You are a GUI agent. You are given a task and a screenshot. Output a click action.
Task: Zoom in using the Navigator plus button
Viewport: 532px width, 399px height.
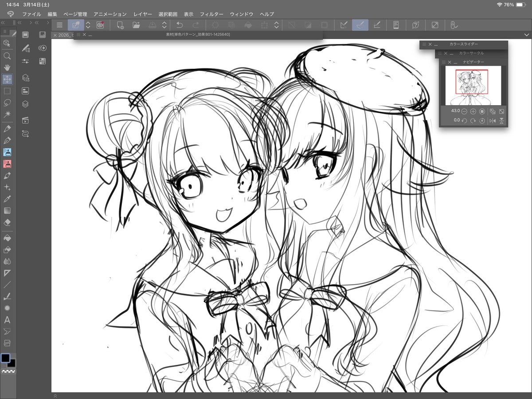[473, 111]
